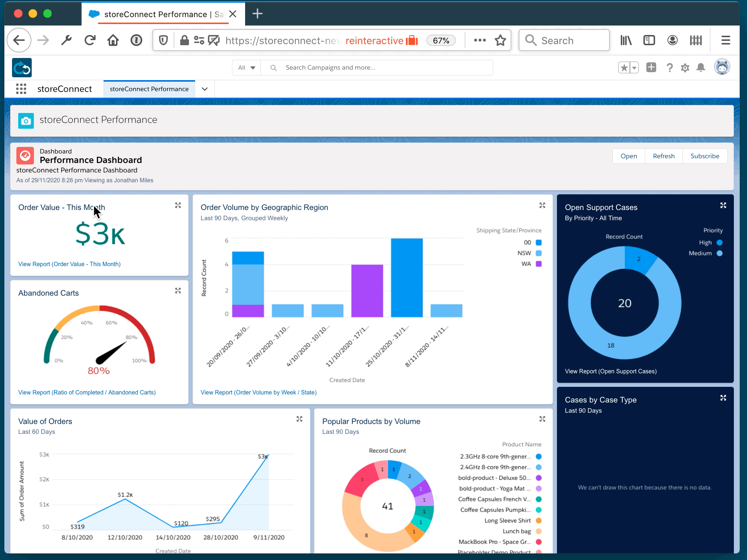Click the Long Sleeve Shirt legend swatch

(x=539, y=520)
